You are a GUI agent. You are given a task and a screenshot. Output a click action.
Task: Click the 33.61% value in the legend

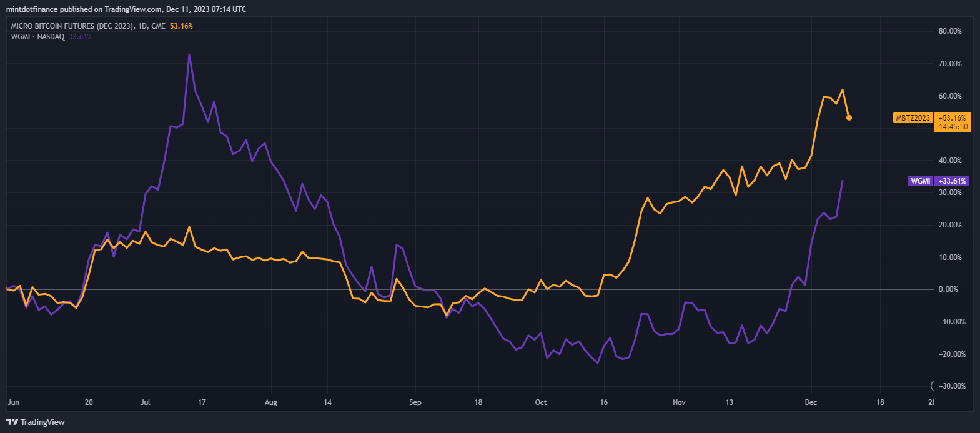(80, 37)
